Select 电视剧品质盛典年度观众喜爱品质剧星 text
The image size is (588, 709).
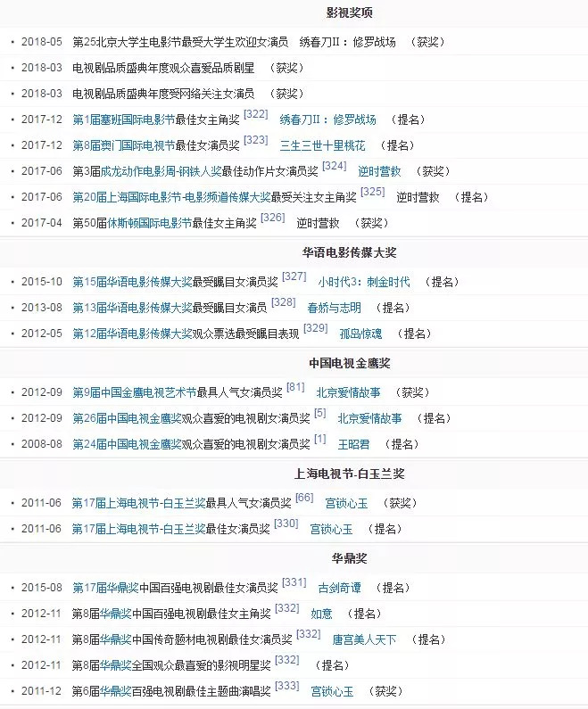pos(163,68)
